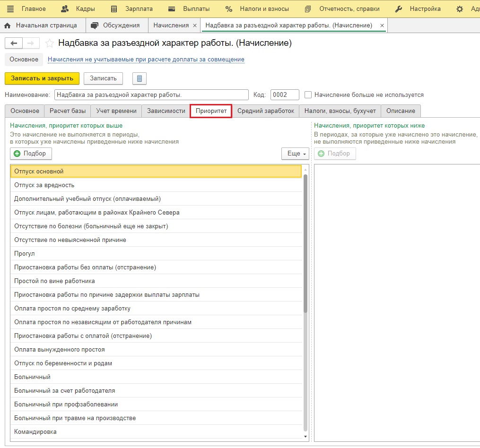Add form to favorites with star icon
Image resolution: width=480 pixels, height=448 pixels.
49,43
